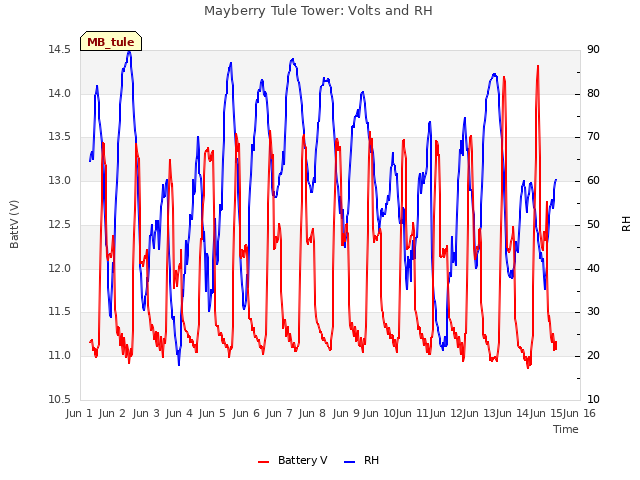Screen dimensions: 640x480
Task: Click the Jun 5 tick label
Action: tap(212, 413)
